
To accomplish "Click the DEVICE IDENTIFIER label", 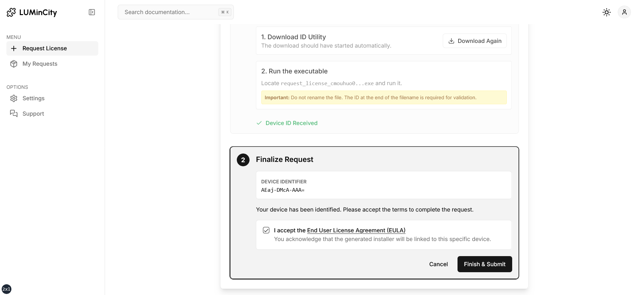I will 284,182.
